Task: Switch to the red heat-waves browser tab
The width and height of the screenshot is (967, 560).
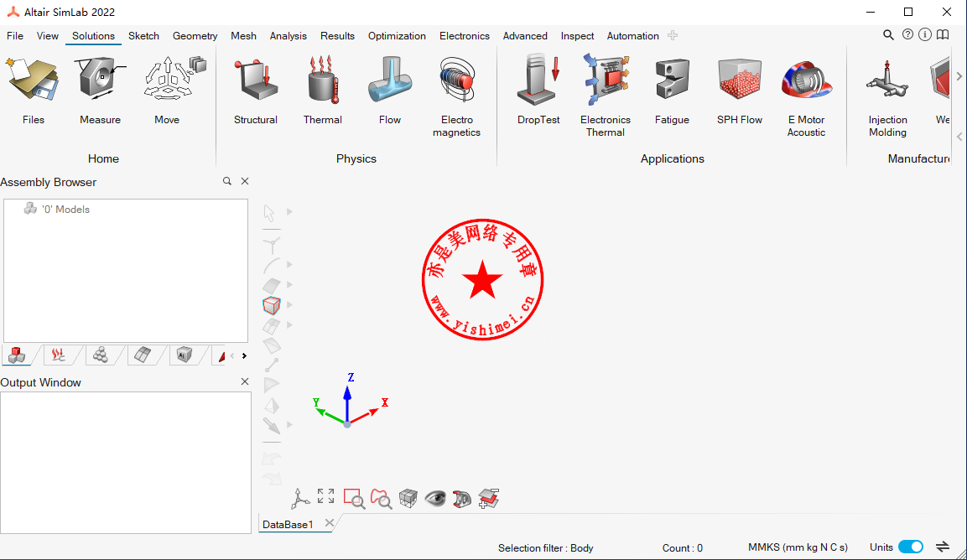Action: (x=59, y=355)
